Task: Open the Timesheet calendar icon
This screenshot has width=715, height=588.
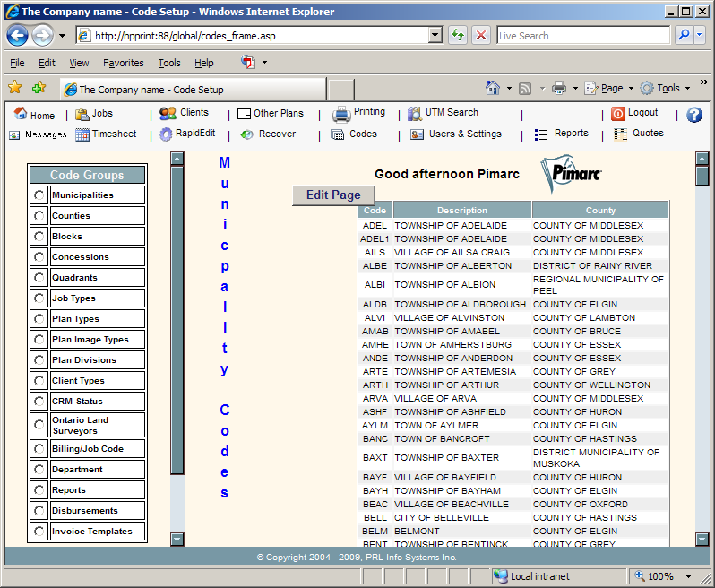Action: (x=82, y=134)
